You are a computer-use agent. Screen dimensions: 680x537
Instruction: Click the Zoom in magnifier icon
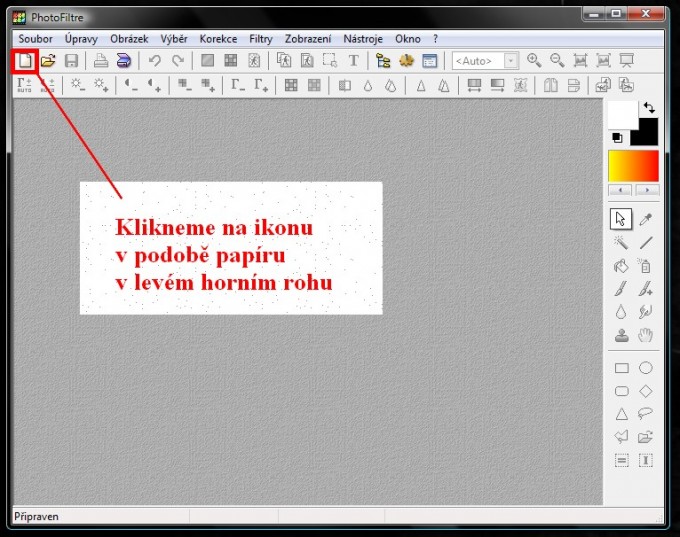point(534,60)
